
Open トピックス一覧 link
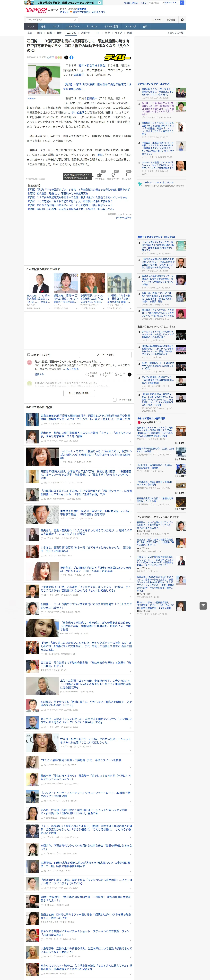[175, 33]
